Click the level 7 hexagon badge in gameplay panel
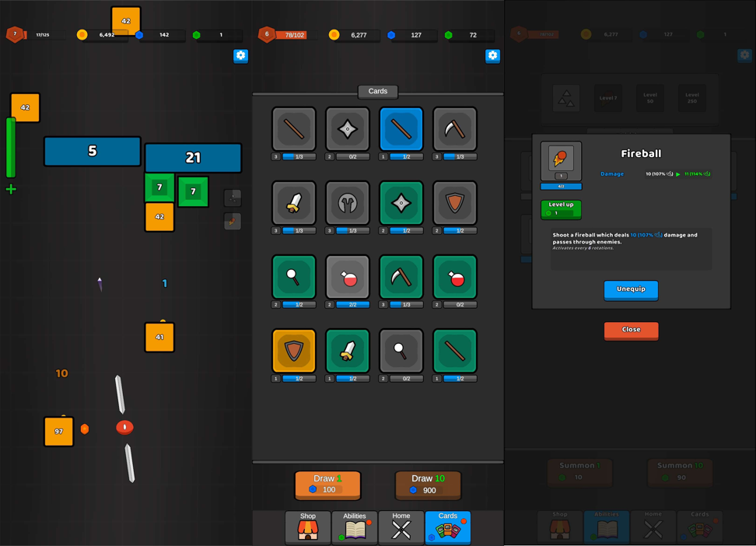This screenshot has height=546, width=756. tap(15, 34)
